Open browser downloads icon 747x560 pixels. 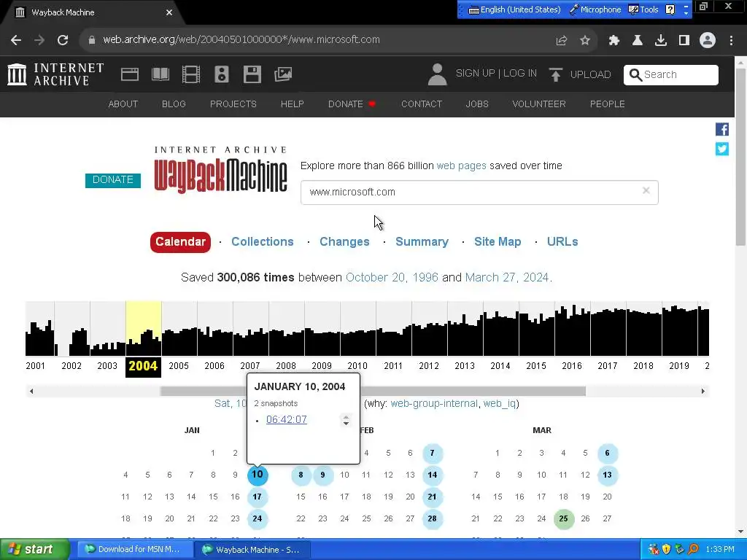661,40
